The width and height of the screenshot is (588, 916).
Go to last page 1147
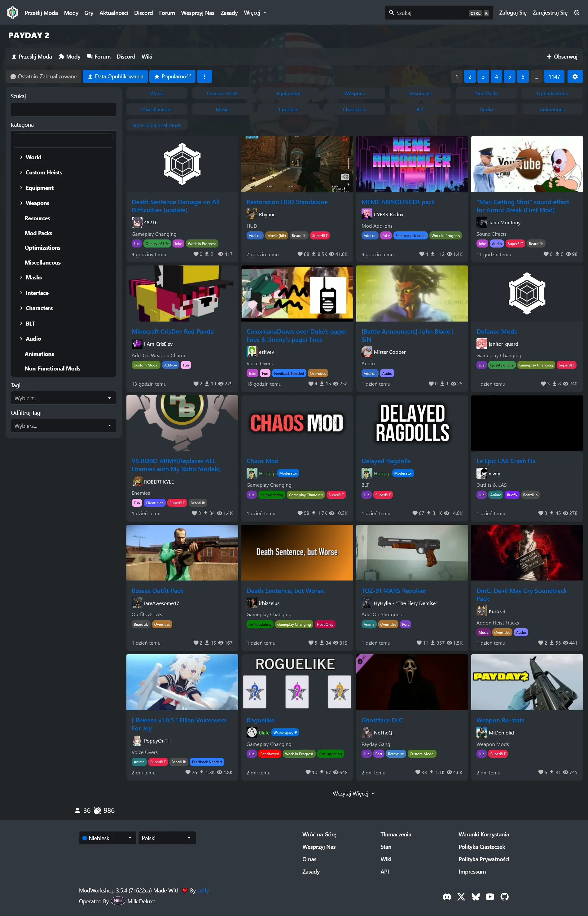554,76
